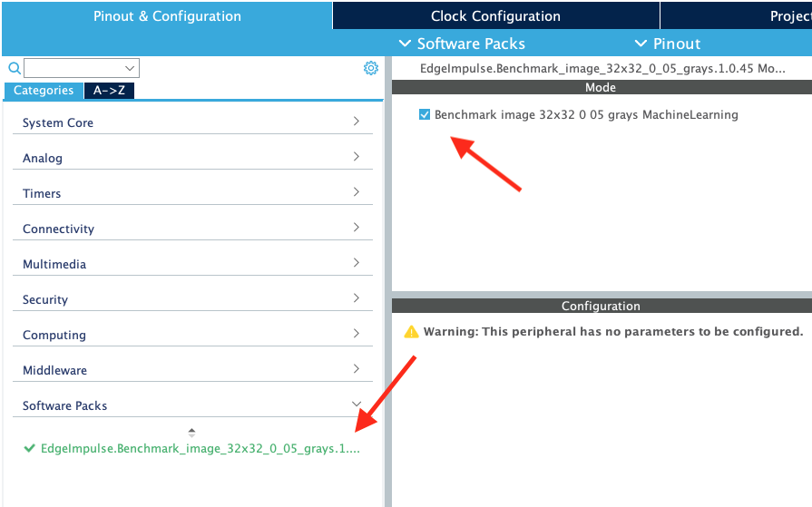Expand the Middleware category
This screenshot has width=812, height=507.
tap(192, 370)
